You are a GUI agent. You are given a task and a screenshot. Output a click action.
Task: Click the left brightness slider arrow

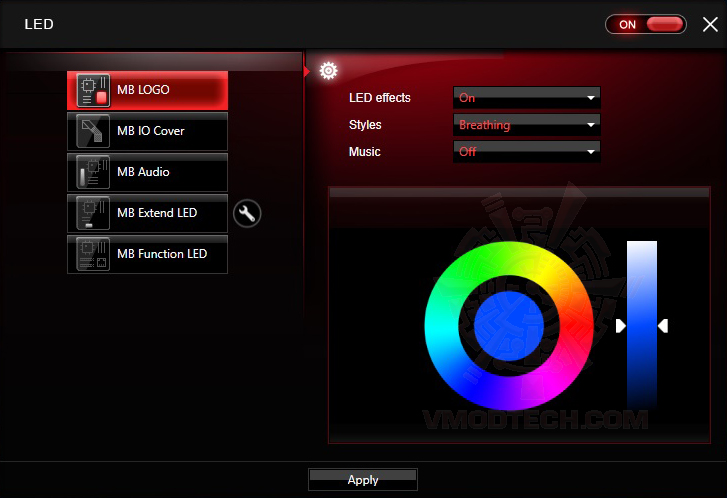621,326
